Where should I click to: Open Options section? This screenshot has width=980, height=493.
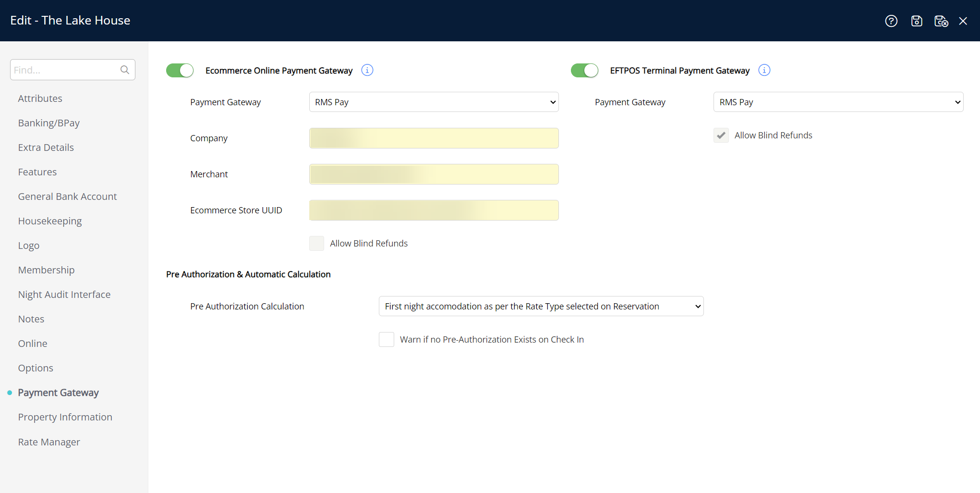point(36,368)
